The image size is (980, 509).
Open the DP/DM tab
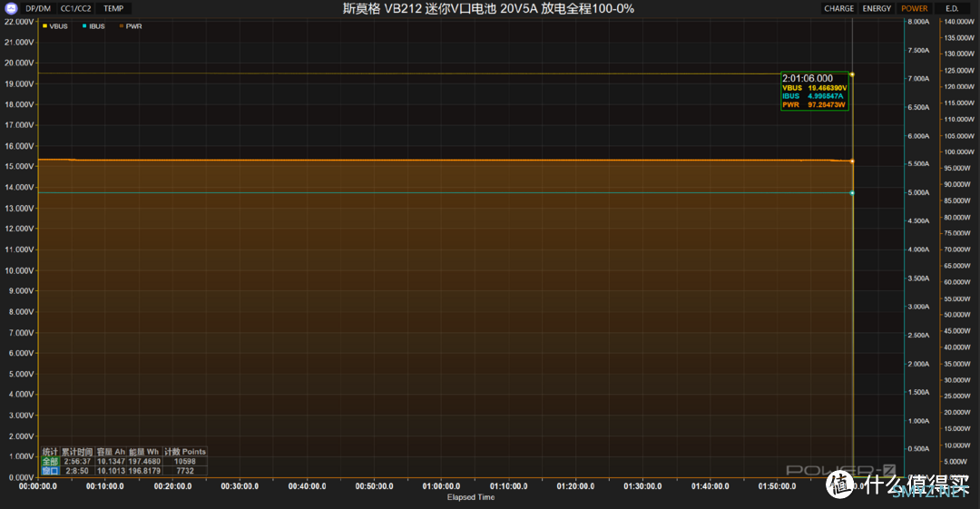38,9
